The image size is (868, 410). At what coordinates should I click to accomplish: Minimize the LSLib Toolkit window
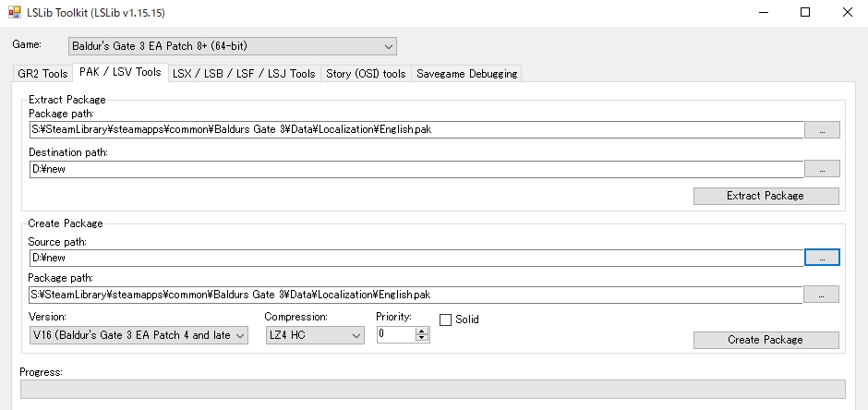pos(764,12)
